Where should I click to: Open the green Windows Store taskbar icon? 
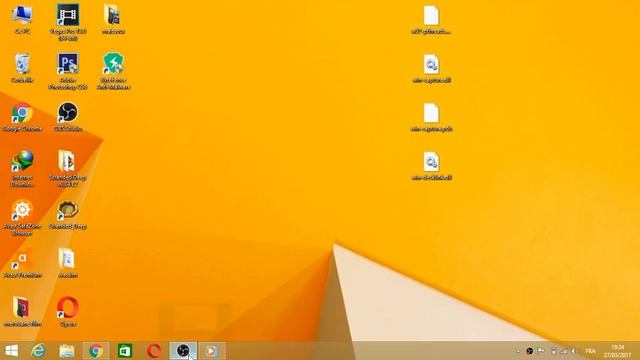click(124, 351)
